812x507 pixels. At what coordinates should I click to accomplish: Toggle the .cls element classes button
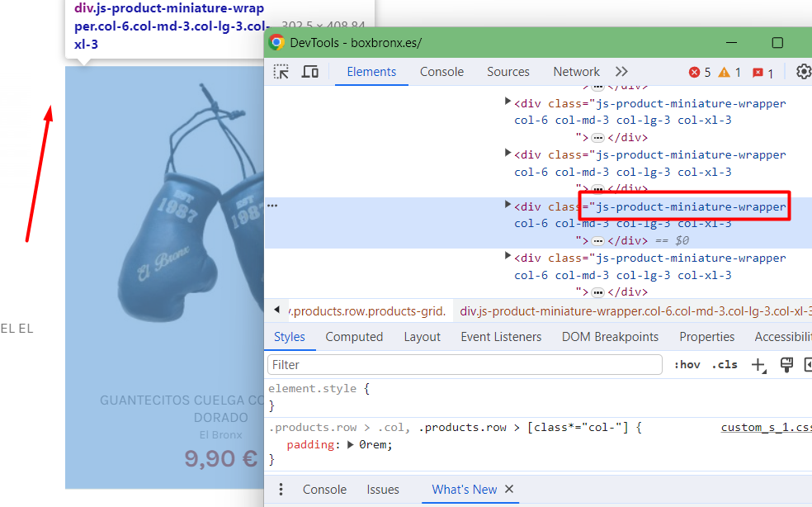(725, 365)
